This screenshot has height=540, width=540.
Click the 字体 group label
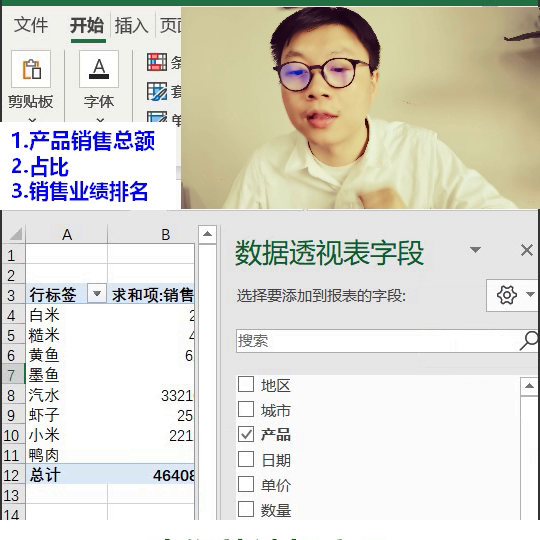pos(99,102)
